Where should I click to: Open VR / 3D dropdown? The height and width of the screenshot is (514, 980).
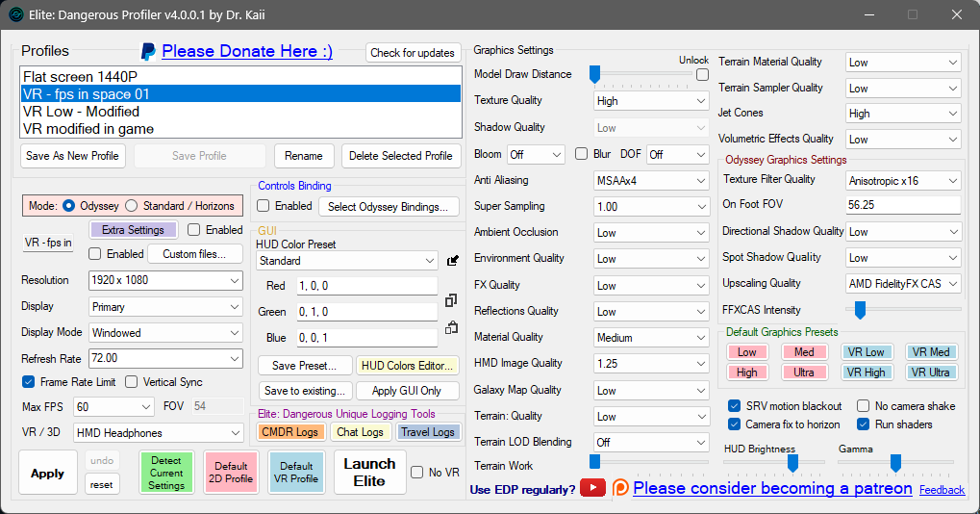click(x=159, y=433)
